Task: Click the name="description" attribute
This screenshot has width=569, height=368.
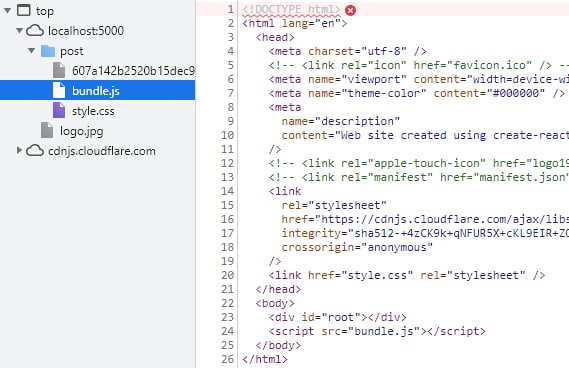Action: tap(341, 121)
